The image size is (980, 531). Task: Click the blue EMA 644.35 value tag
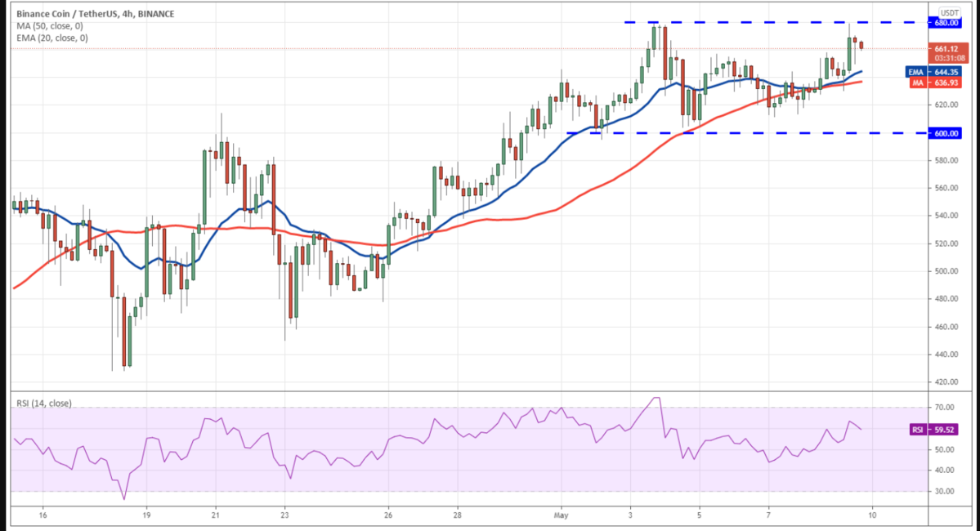[x=937, y=72]
